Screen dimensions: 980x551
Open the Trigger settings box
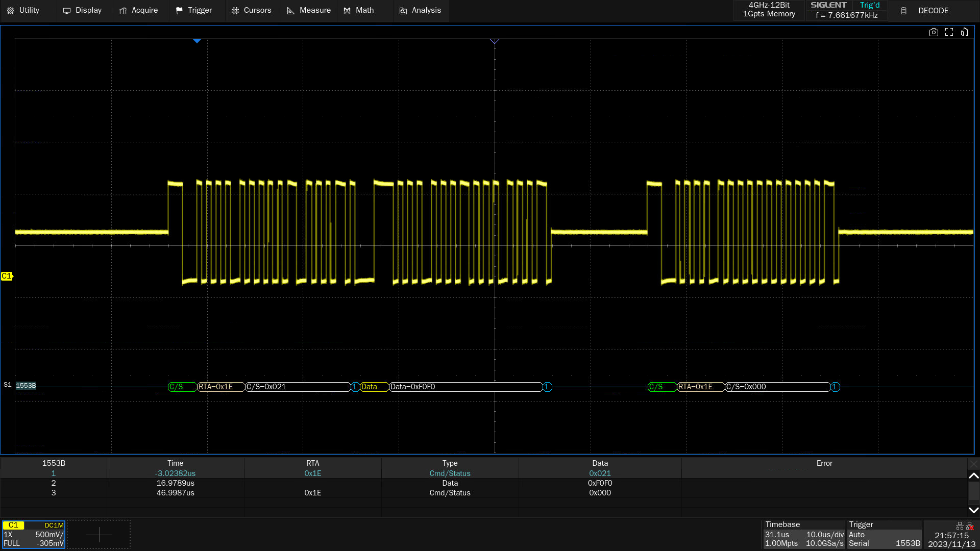click(x=884, y=535)
